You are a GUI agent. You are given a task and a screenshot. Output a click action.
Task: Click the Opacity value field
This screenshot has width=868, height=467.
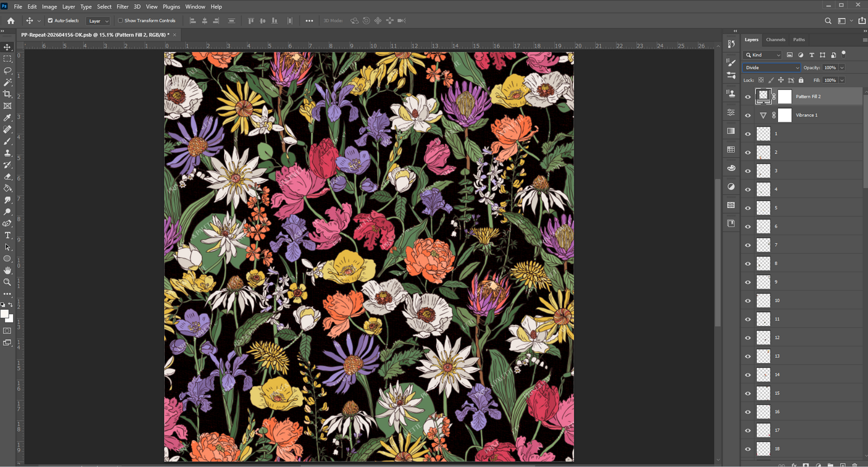830,68
